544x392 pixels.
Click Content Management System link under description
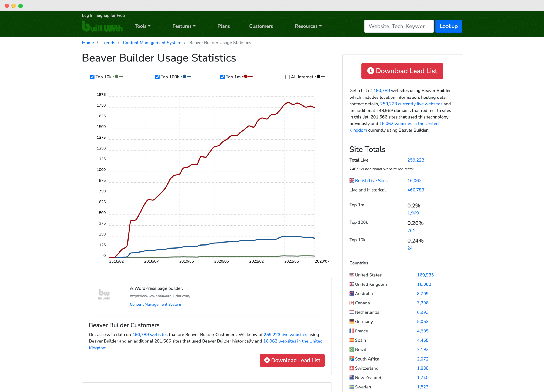tap(155, 304)
